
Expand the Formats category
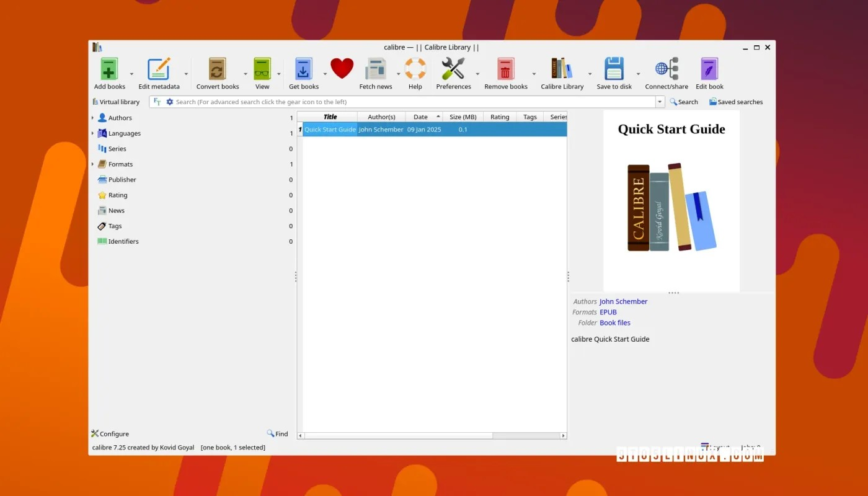(x=93, y=164)
